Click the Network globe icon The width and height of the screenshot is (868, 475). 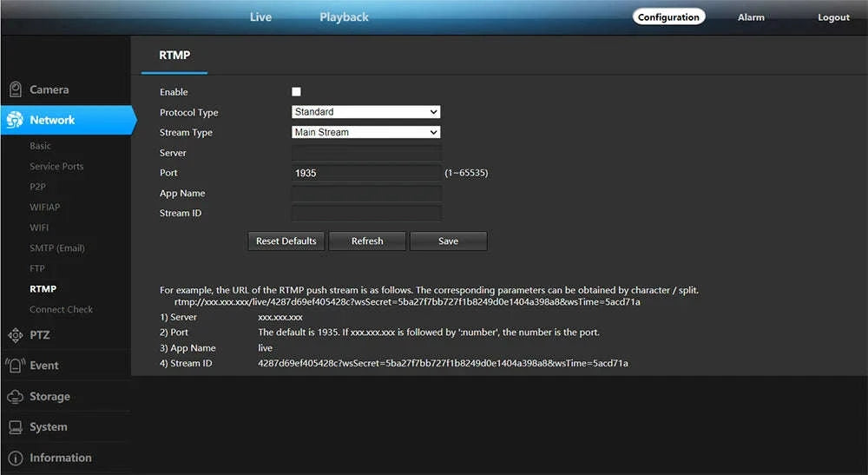(15, 121)
